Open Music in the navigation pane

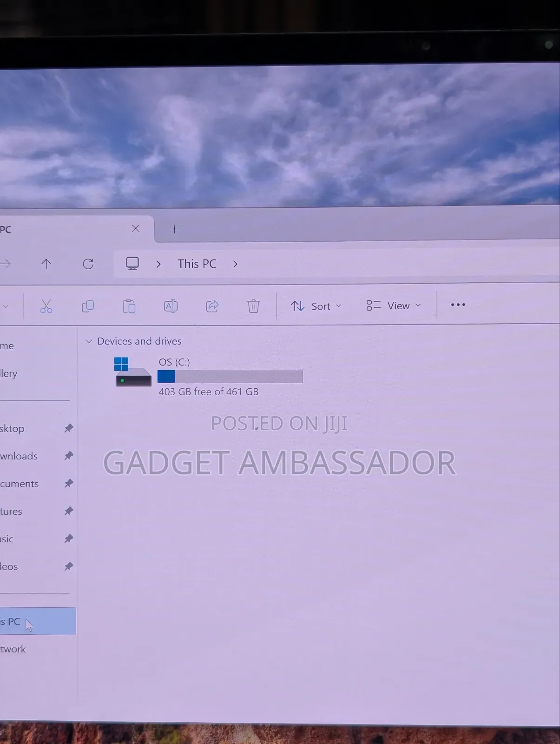point(7,539)
